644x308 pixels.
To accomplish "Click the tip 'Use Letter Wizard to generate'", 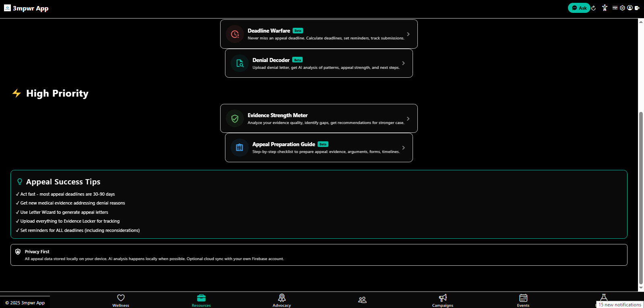I will pyautogui.click(x=62, y=212).
